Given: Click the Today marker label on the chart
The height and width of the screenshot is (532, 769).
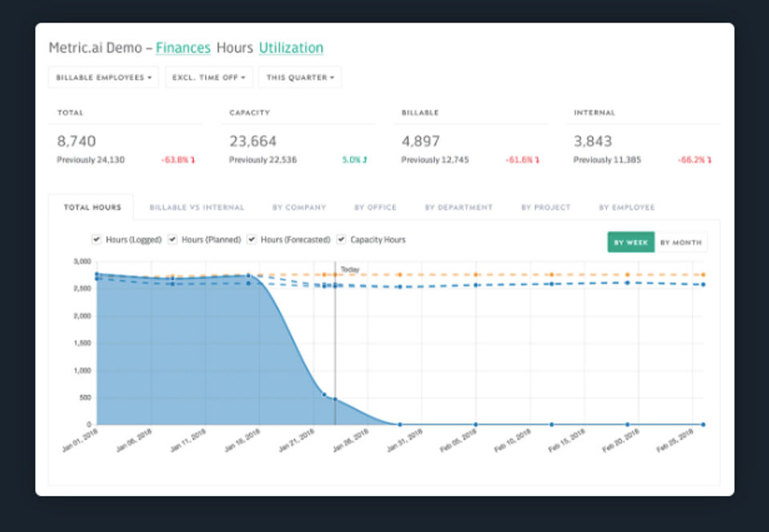Looking at the screenshot, I should pos(349,270).
